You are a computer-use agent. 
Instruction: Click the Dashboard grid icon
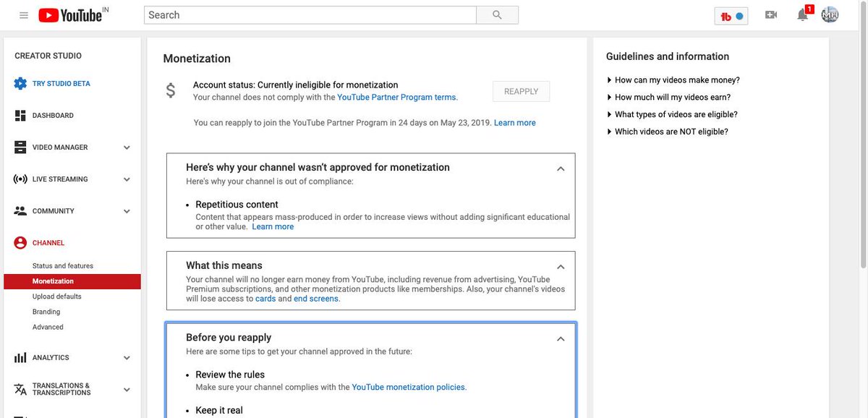coord(20,116)
